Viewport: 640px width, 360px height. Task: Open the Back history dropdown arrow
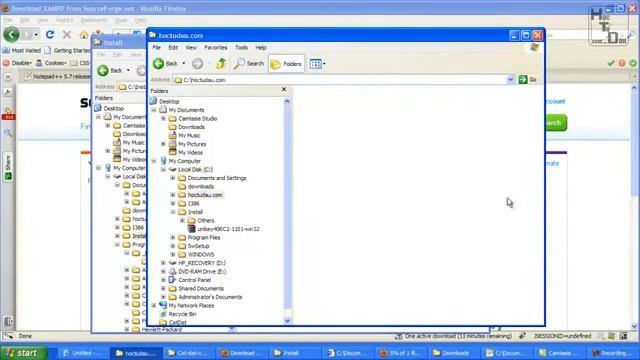click(x=184, y=64)
